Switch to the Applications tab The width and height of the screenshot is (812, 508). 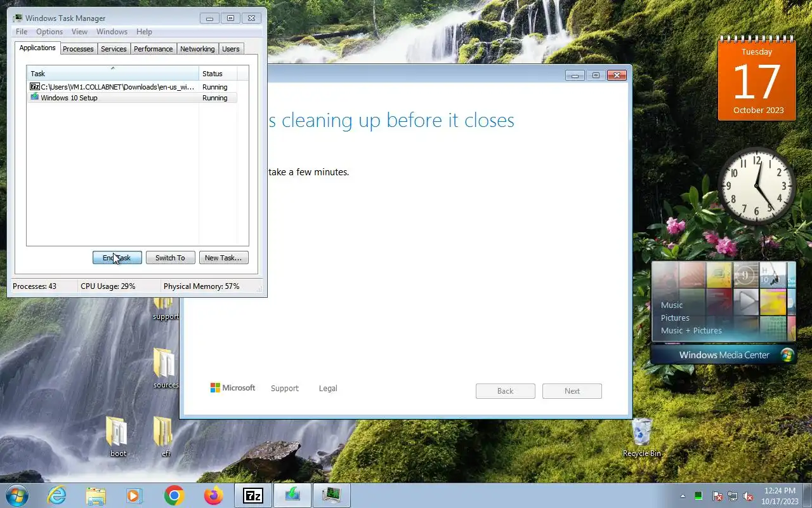tap(37, 48)
